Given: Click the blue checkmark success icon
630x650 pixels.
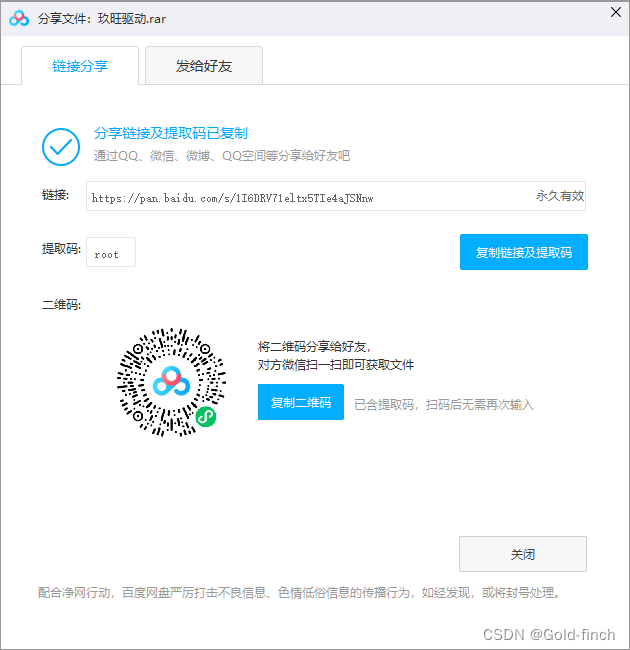Looking at the screenshot, I should pos(61,147).
